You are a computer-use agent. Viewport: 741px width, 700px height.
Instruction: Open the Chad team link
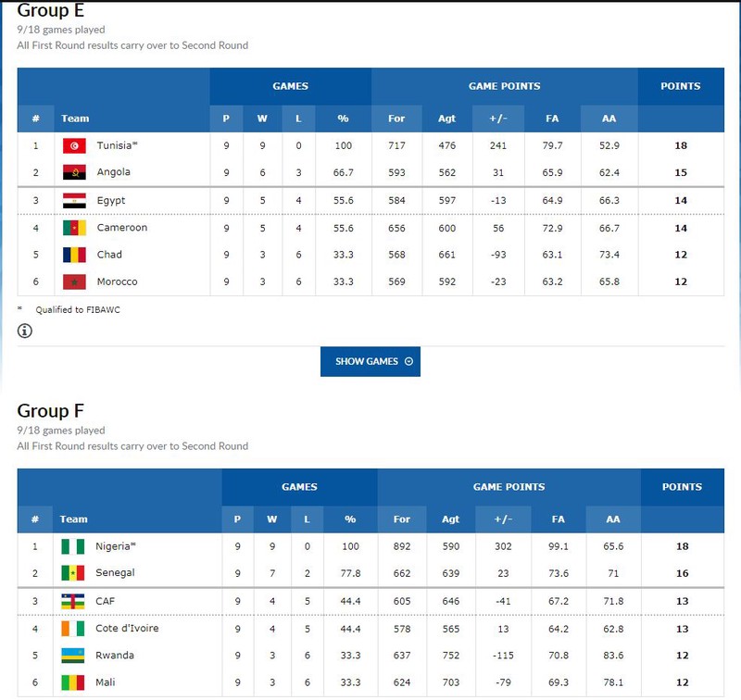(109, 255)
